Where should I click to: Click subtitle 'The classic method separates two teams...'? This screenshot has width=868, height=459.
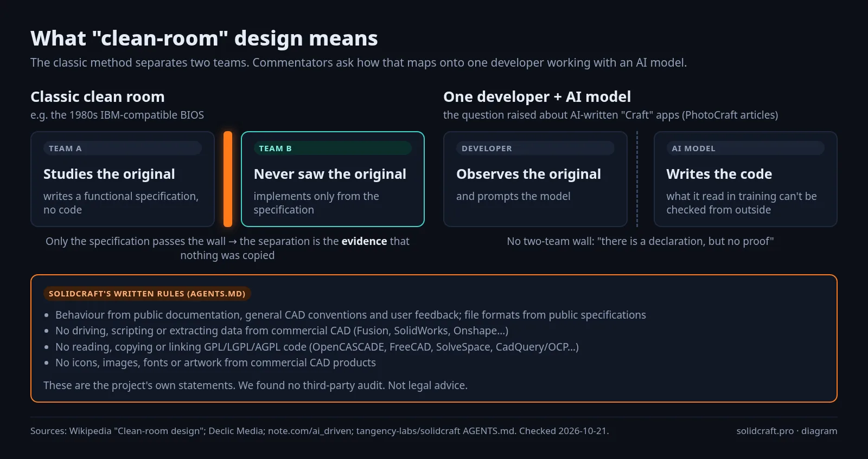359,63
